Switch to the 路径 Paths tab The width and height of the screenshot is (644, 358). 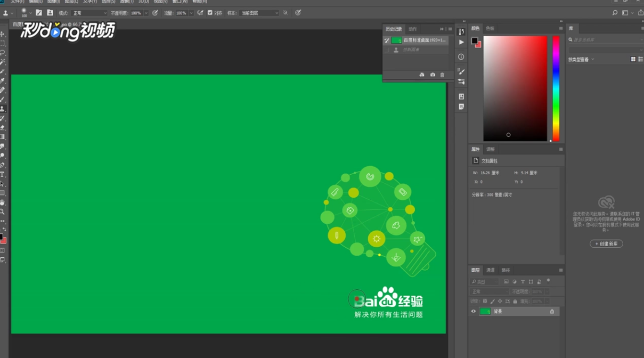click(x=506, y=270)
